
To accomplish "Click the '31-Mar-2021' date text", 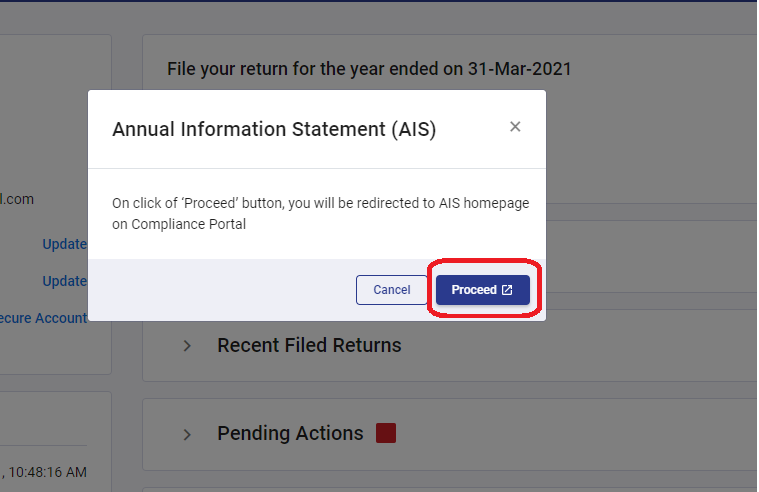I will tap(534, 70).
